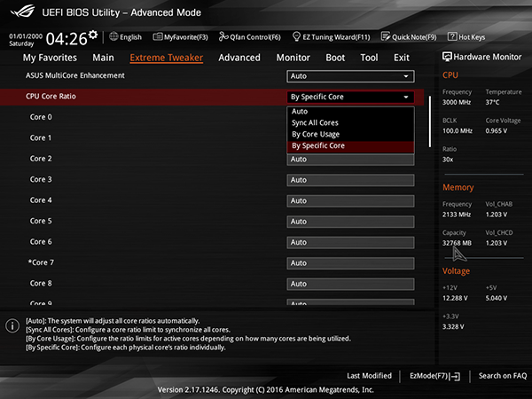
Task: Open the ASUS MultiCore Enhancement dropdown
Action: (x=350, y=76)
